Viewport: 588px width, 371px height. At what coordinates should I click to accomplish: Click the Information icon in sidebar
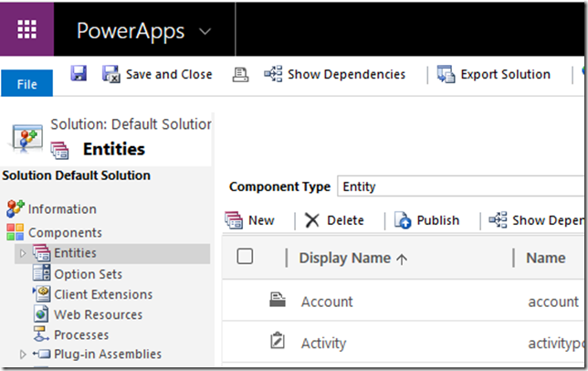[x=16, y=208]
